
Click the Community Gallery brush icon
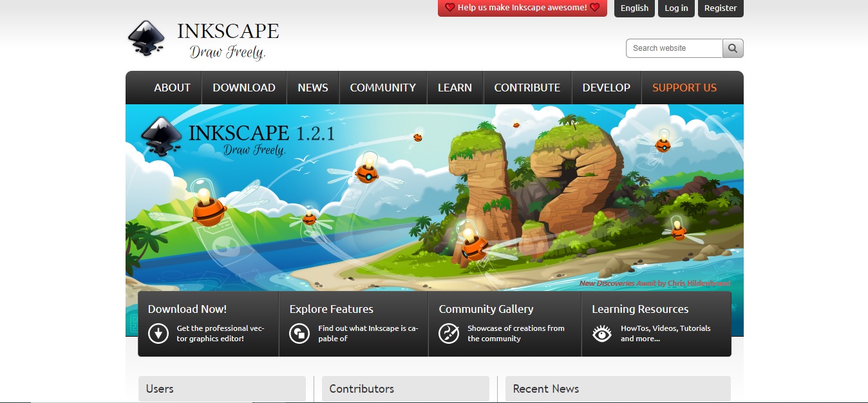pyautogui.click(x=449, y=333)
